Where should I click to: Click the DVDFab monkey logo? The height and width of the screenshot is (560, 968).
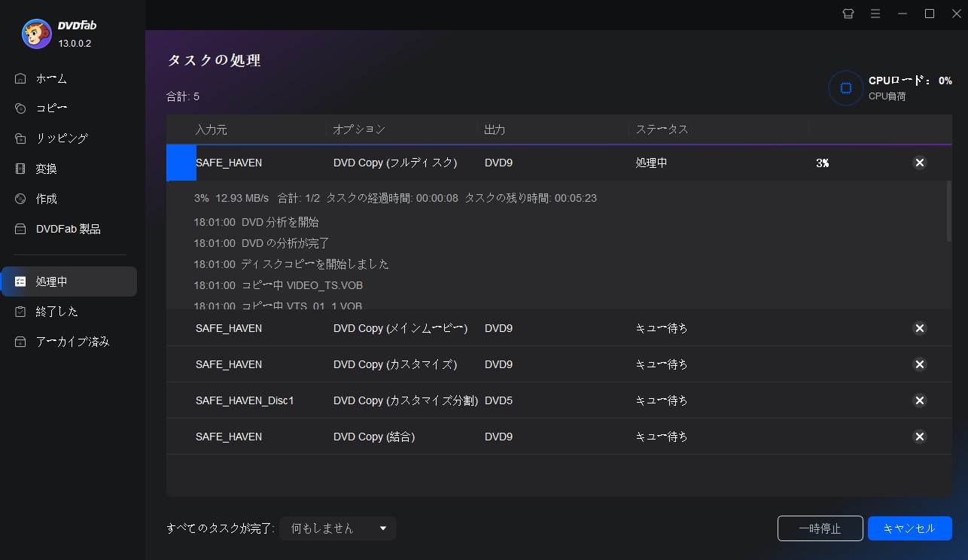click(x=37, y=34)
